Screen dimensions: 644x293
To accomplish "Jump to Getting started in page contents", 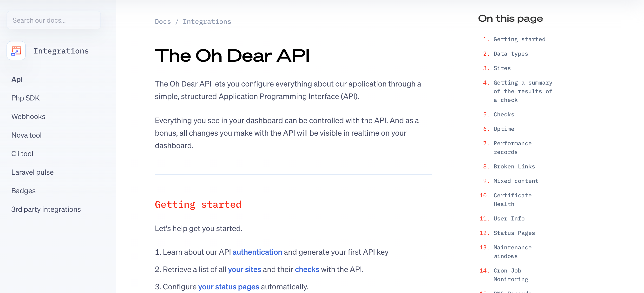I will 519,39.
